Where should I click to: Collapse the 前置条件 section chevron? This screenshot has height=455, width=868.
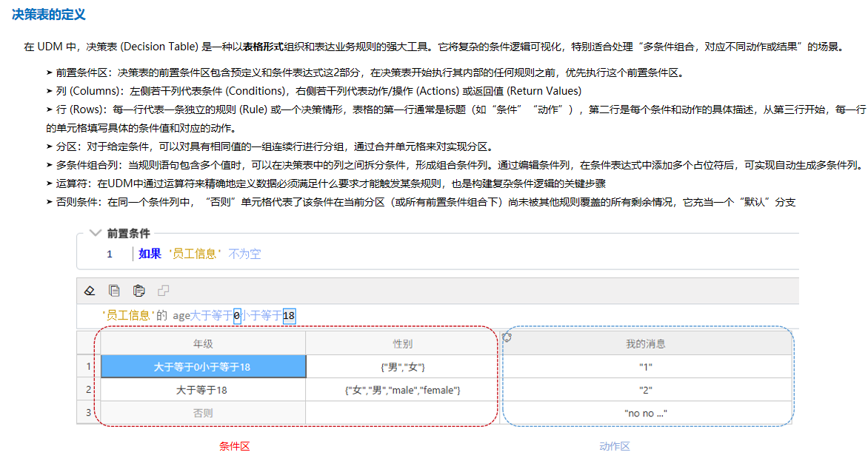tap(94, 233)
